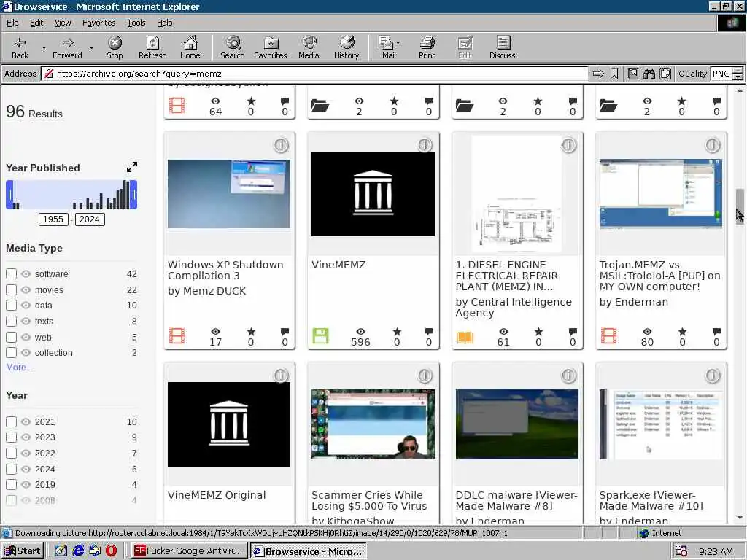Open info icon on Diesel Engine card
Image resolution: width=747 pixels, height=560 pixels.
pyautogui.click(x=569, y=145)
